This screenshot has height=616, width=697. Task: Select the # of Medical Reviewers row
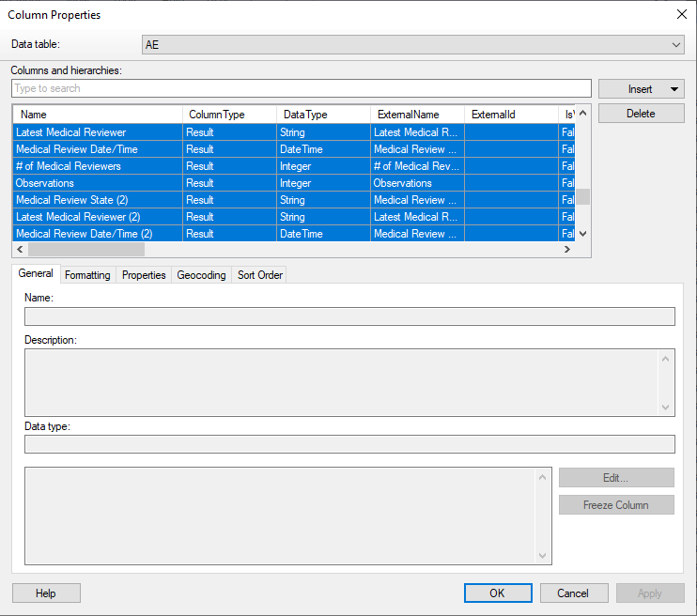(x=293, y=166)
